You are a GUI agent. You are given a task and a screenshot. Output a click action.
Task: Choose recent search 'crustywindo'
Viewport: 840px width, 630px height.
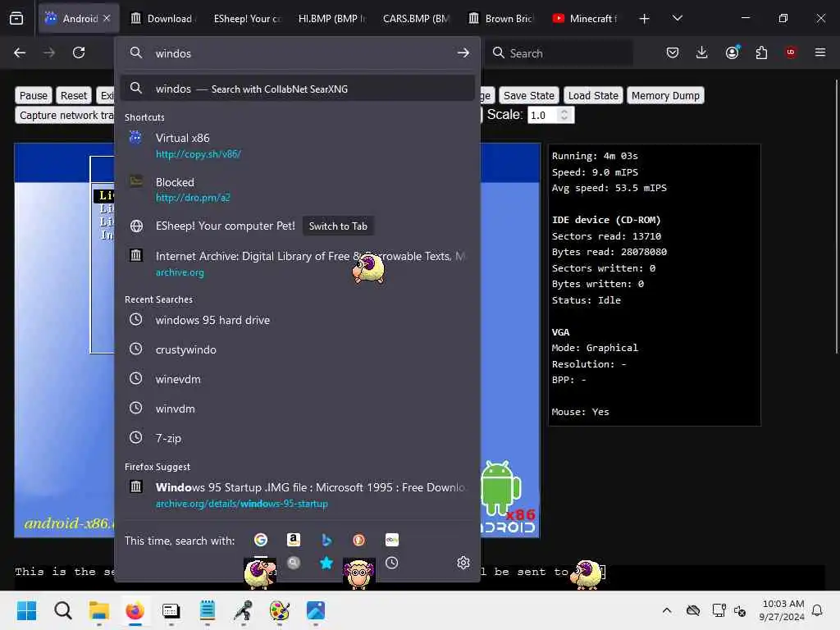(297, 349)
